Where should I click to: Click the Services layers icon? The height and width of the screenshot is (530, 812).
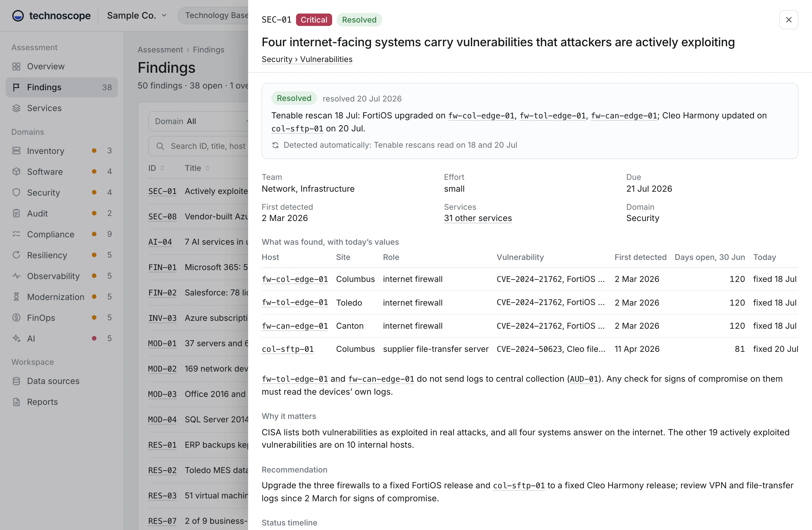[x=16, y=108]
